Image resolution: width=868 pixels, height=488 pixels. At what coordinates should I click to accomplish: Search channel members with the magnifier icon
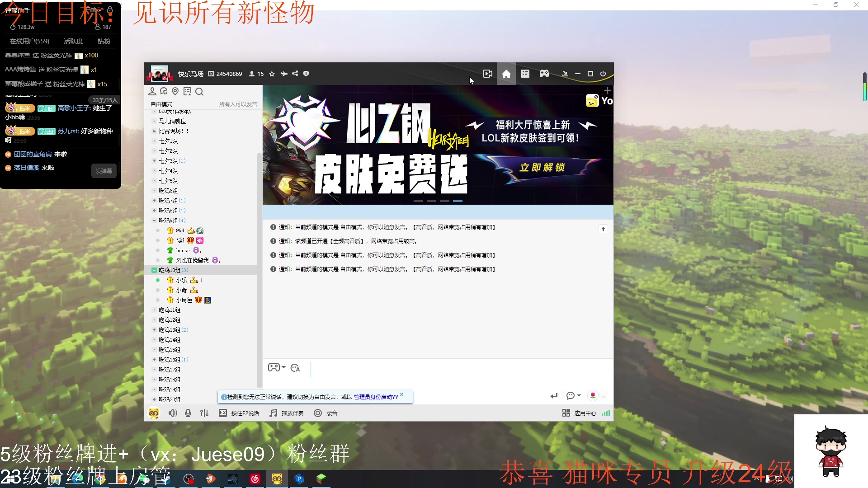pos(199,91)
